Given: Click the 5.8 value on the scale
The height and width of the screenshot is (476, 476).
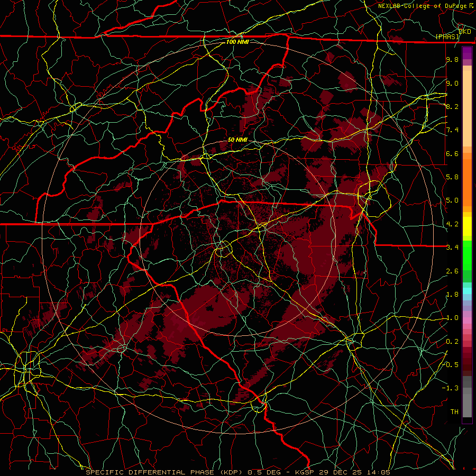Looking at the screenshot, I should tap(452, 177).
